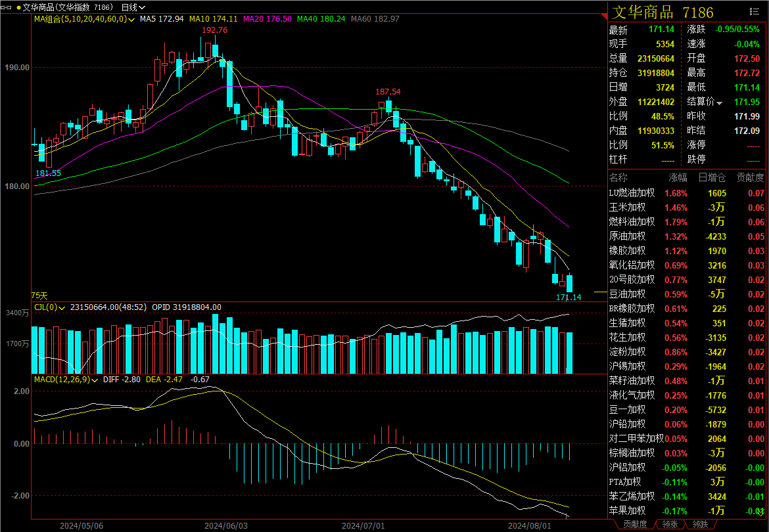Select the 淀粉加权 row
The image size is (769, 532).
coord(687,352)
